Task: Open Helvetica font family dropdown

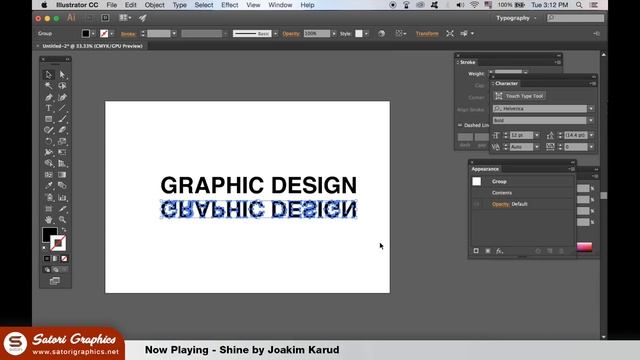Action: 591,109
